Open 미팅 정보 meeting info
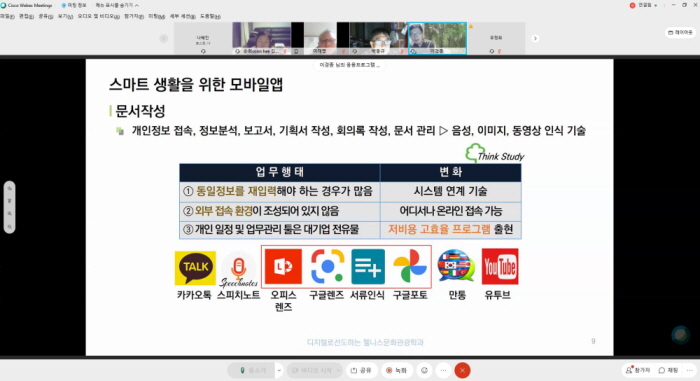This screenshot has width=700, height=381. pos(74,5)
